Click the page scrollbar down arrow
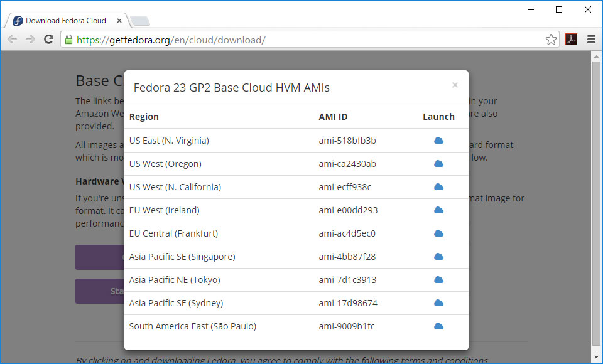Screen dimensions: 603x364 [x=597, y=358]
